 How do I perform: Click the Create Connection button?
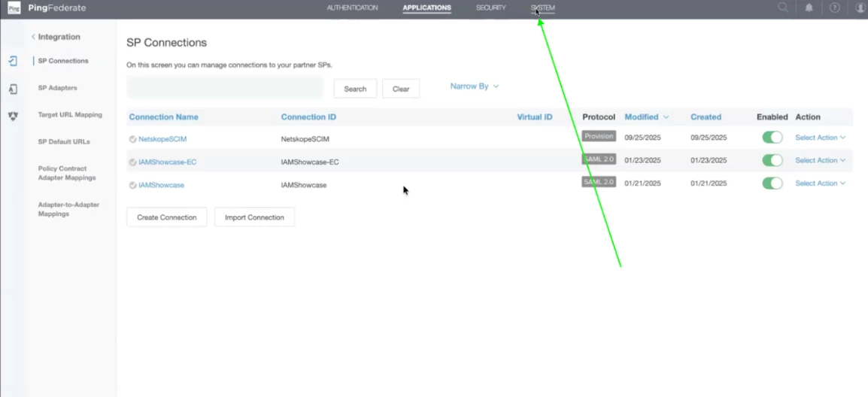pyautogui.click(x=167, y=217)
